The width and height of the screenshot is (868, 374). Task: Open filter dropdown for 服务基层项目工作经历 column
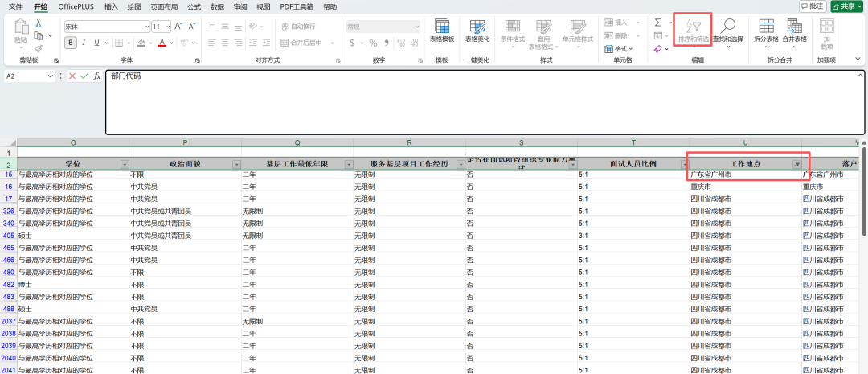461,164
